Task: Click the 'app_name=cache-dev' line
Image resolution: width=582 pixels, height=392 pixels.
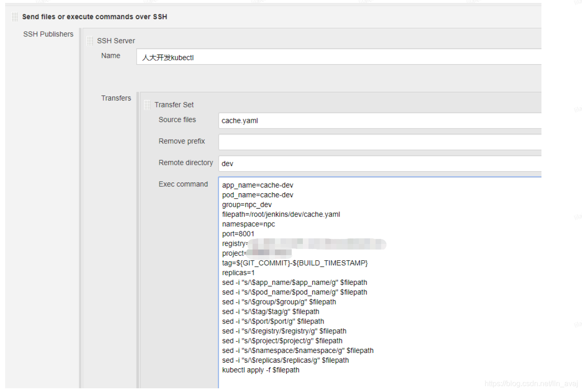Action: pos(258,185)
